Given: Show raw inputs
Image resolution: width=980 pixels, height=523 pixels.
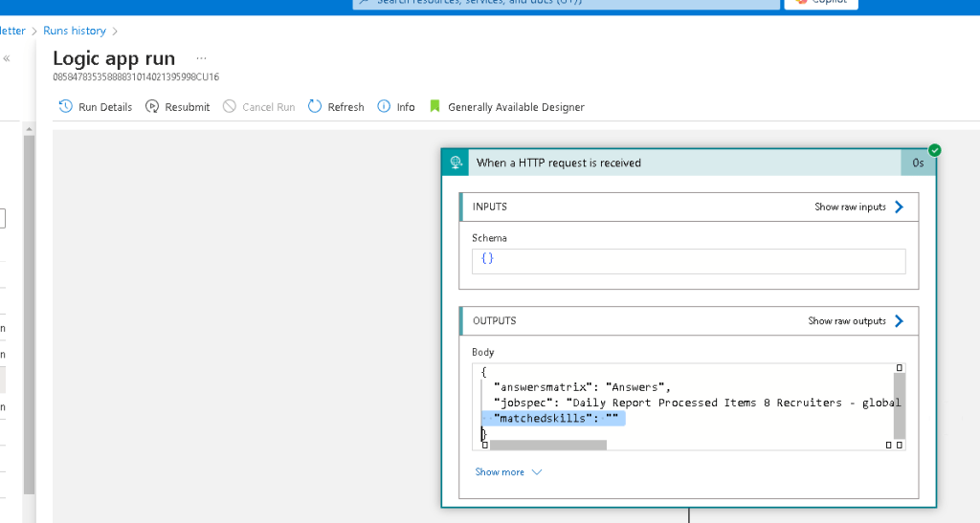Looking at the screenshot, I should [x=850, y=207].
